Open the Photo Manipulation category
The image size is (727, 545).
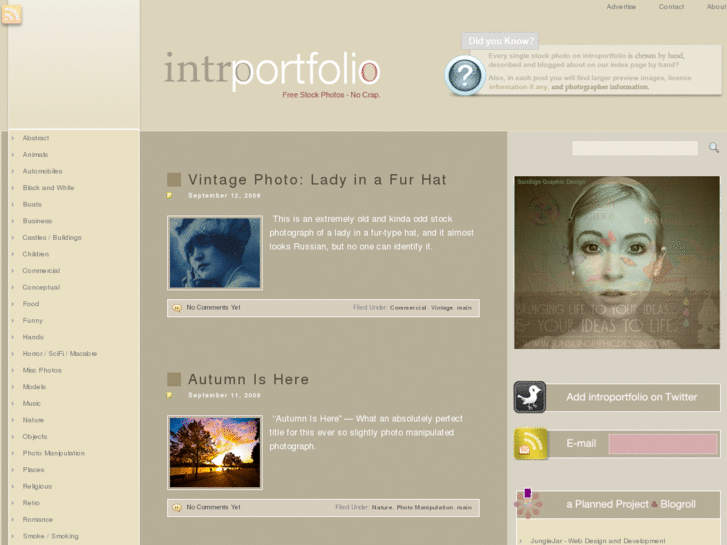[54, 453]
